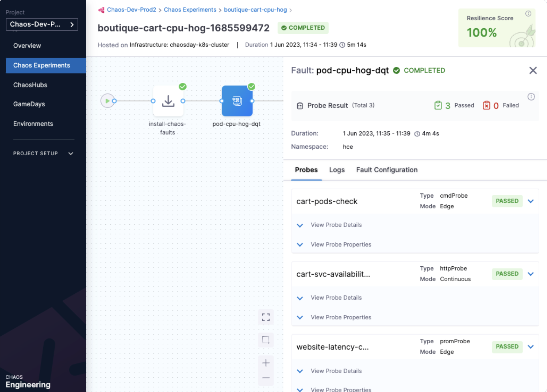The width and height of the screenshot is (547, 392).
Task: Expand View Probe Properties for cart-pods-check
Action: point(341,245)
